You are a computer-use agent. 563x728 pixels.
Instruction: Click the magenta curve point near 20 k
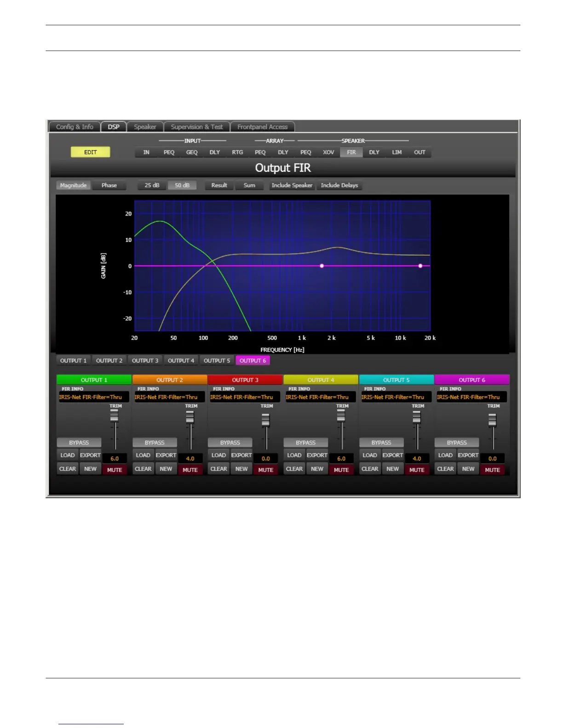pos(420,266)
